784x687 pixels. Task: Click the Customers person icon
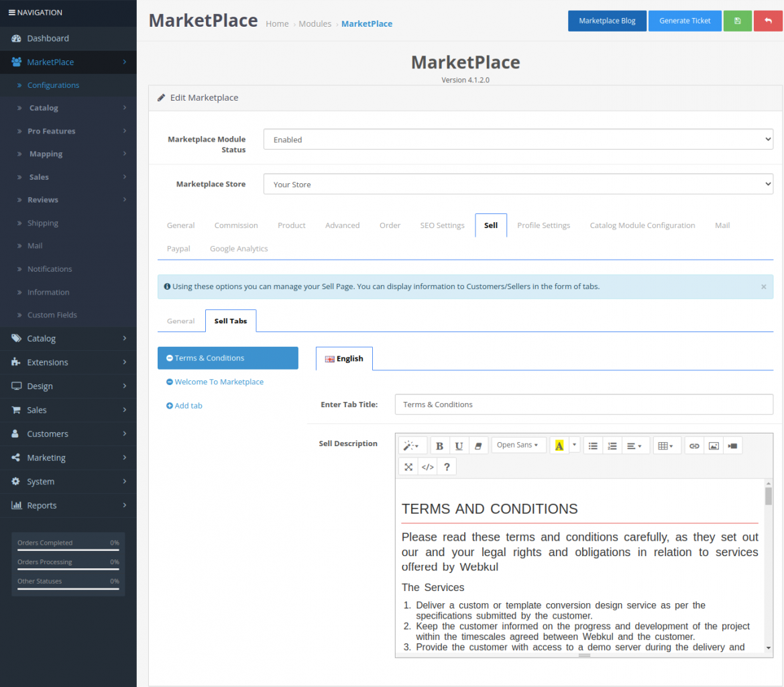click(x=15, y=433)
